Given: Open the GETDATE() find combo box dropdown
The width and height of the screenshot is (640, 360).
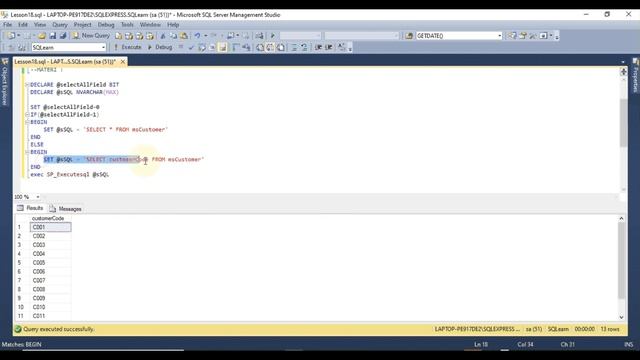Looking at the screenshot, I should point(499,36).
